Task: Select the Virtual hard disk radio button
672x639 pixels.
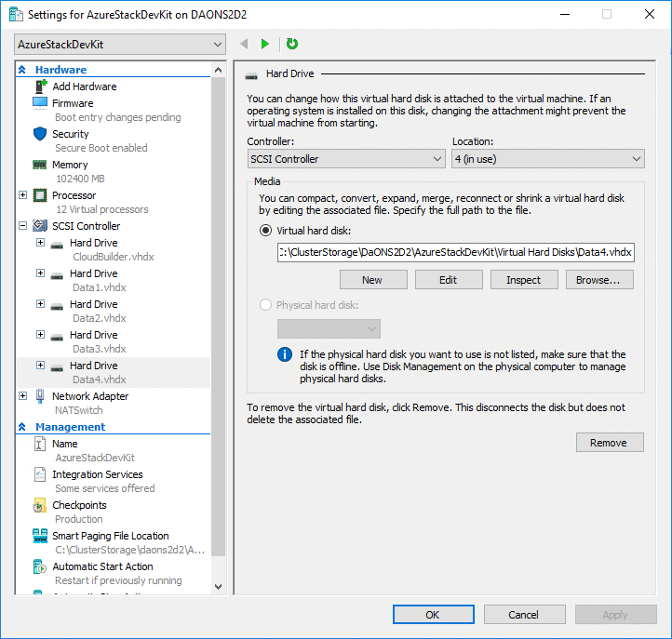Action: click(265, 231)
